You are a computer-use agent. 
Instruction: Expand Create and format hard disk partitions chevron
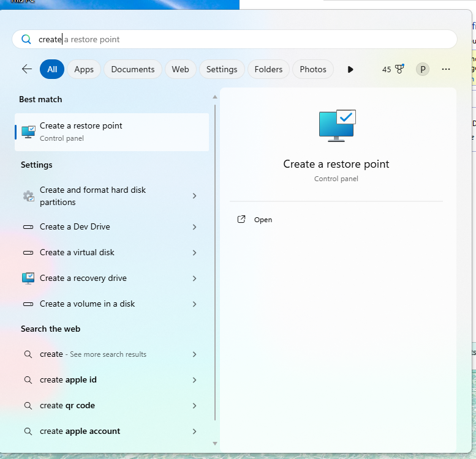(x=195, y=196)
